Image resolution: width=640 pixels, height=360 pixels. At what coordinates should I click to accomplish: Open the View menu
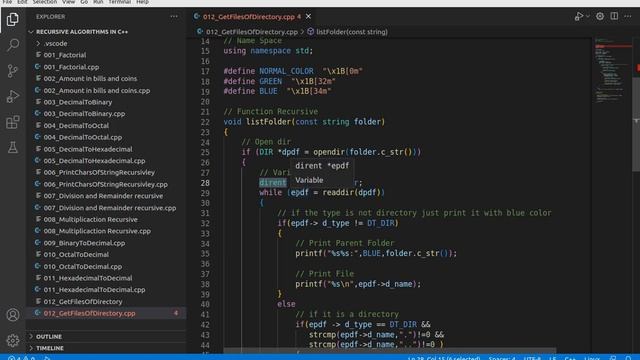point(68,2)
